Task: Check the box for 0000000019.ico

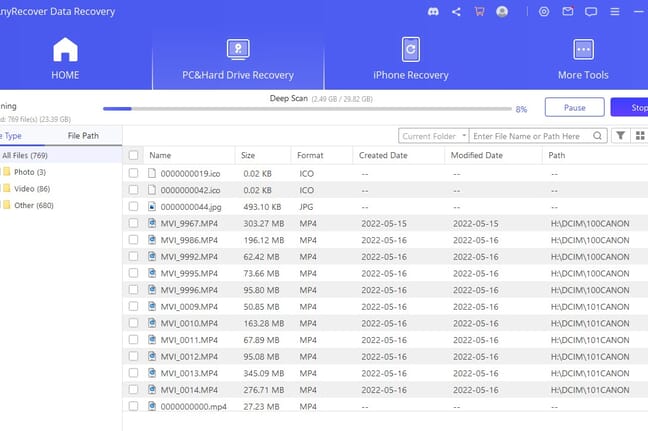Action: click(x=133, y=173)
